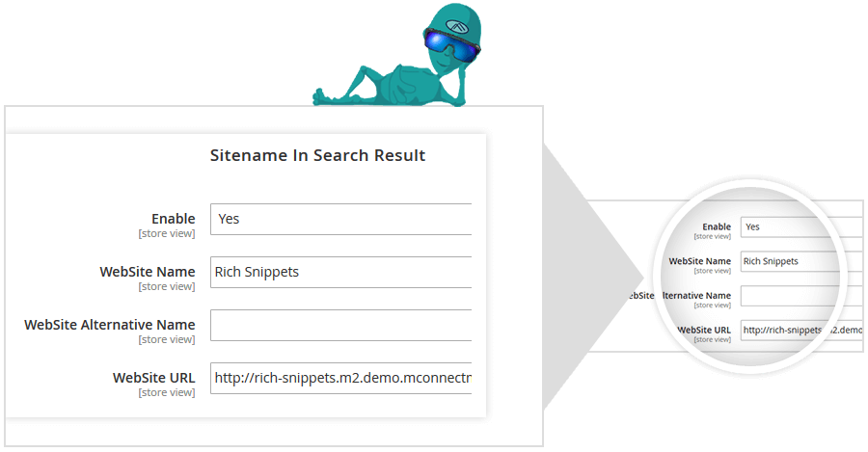Click the 'WebSite Name' label in the magnified circle

(699, 261)
